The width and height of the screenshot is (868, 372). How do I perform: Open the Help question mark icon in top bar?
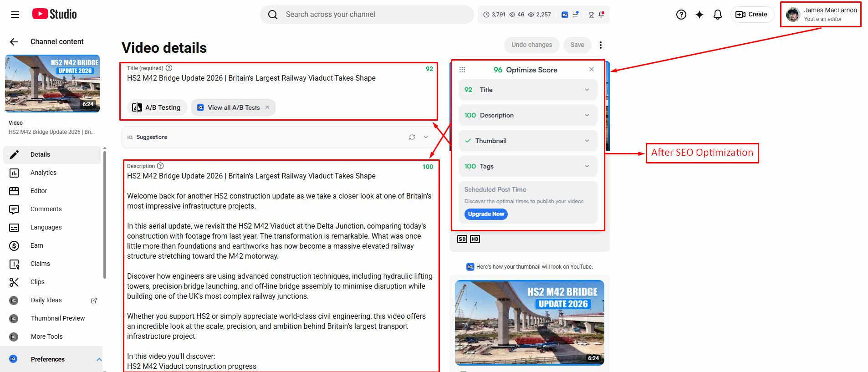pyautogui.click(x=681, y=15)
